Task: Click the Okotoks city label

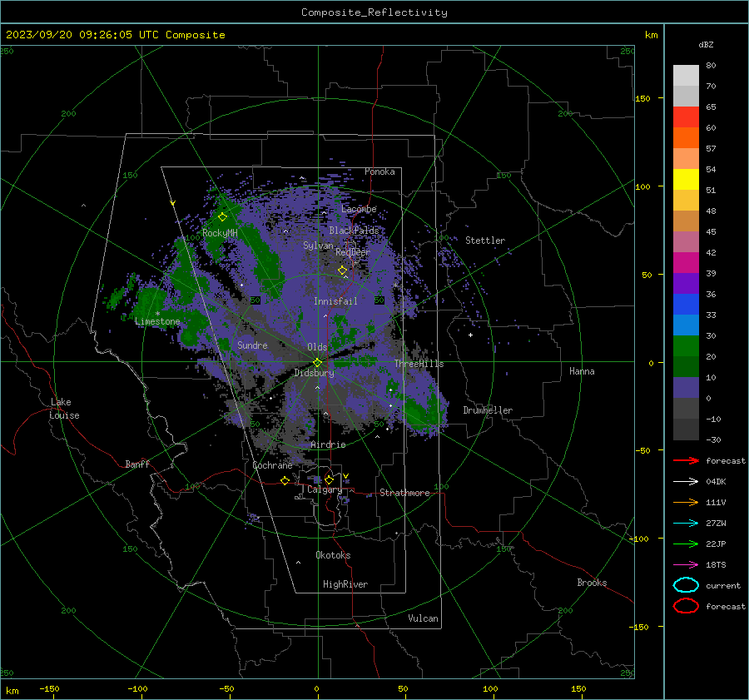Action: click(333, 555)
